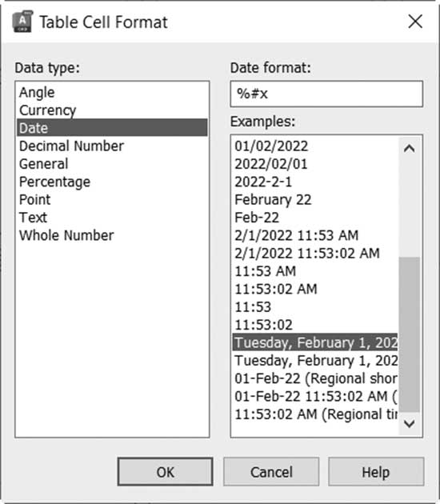
Task: Select Currency data type
Action: pos(112,110)
